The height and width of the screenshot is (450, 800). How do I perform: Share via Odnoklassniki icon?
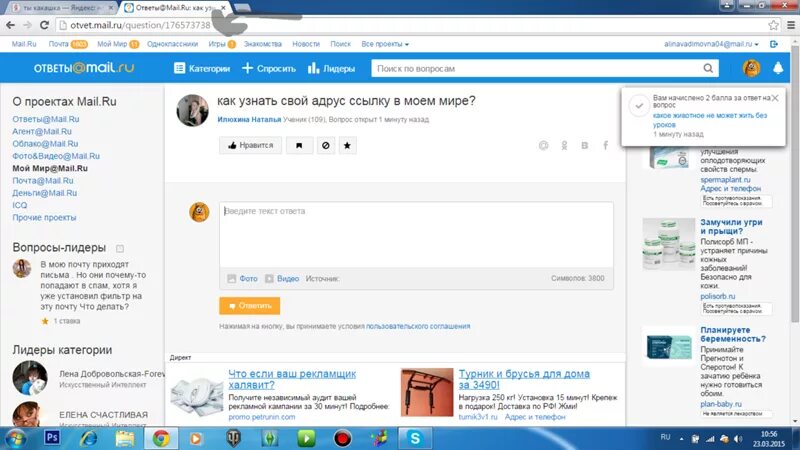(x=564, y=145)
